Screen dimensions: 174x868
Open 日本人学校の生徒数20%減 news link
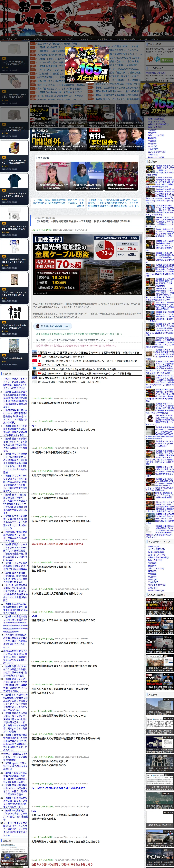74,340
